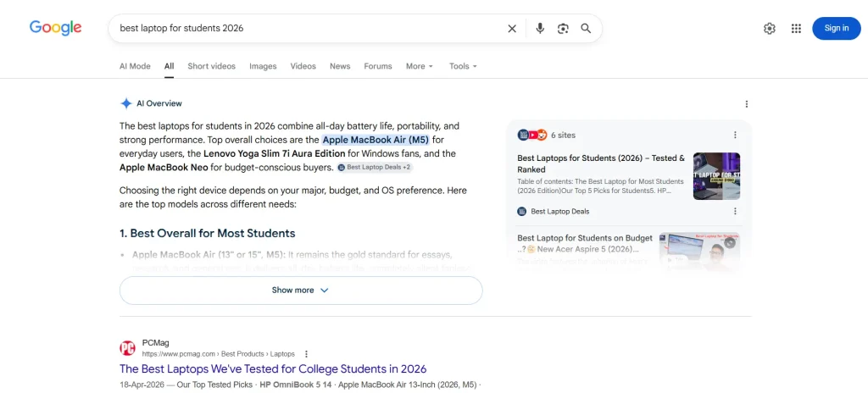Open Google apps grid icon

click(796, 29)
